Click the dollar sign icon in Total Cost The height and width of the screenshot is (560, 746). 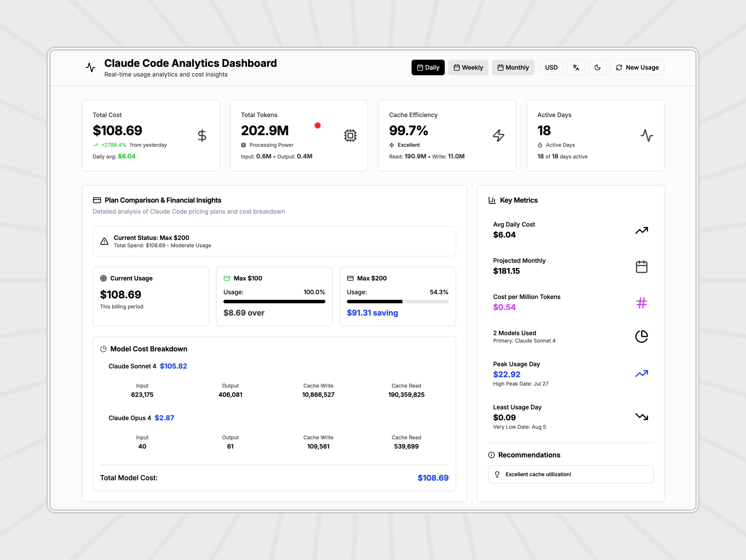coord(202,136)
